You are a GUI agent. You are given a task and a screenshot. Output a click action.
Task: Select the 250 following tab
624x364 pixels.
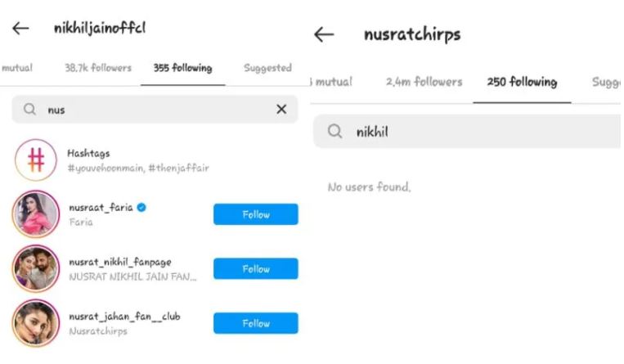pyautogui.click(x=522, y=82)
